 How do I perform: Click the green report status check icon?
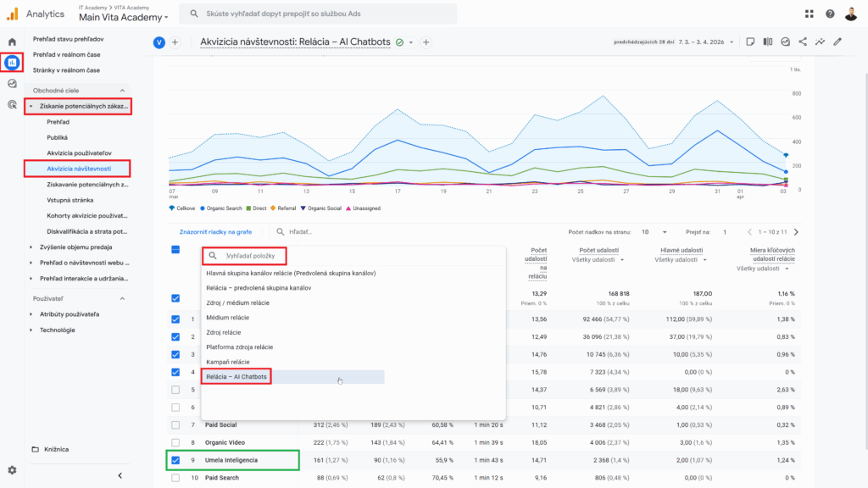[x=400, y=42]
